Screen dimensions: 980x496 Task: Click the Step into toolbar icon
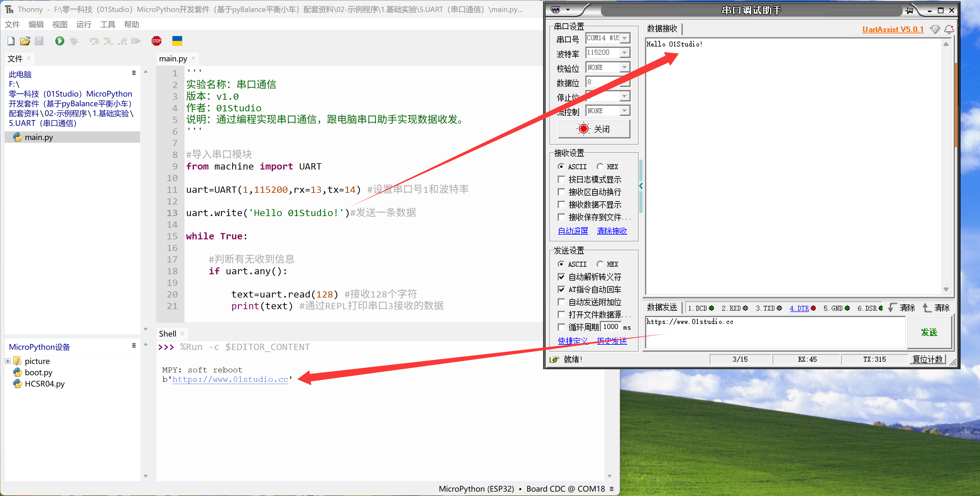click(x=108, y=41)
